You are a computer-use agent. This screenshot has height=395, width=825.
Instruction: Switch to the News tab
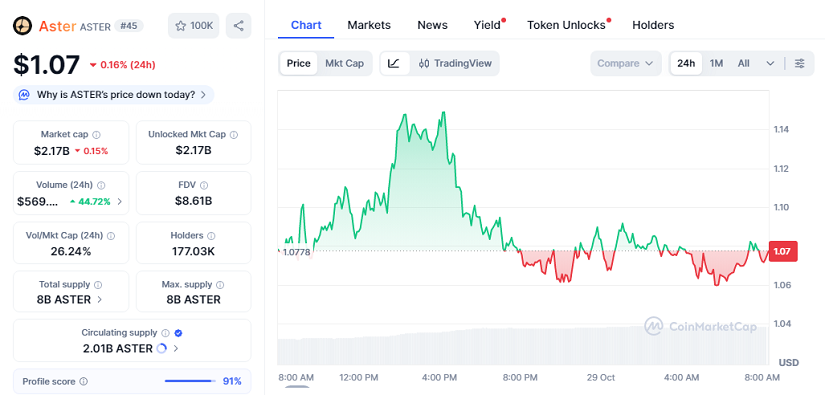pos(432,25)
